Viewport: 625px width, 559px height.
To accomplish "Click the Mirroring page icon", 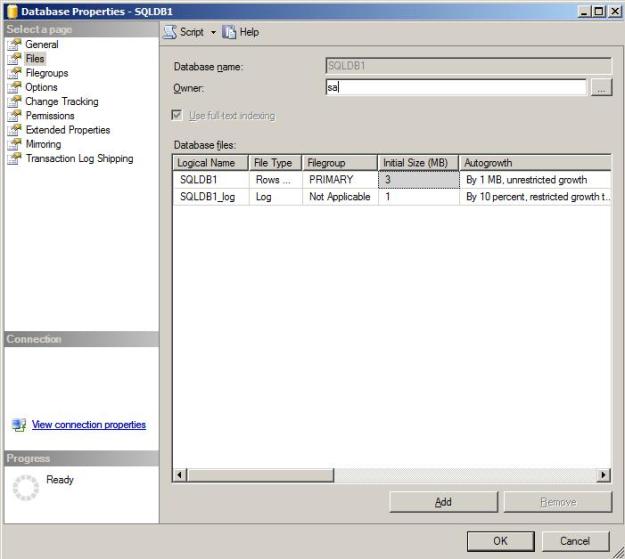I will tap(14, 144).
